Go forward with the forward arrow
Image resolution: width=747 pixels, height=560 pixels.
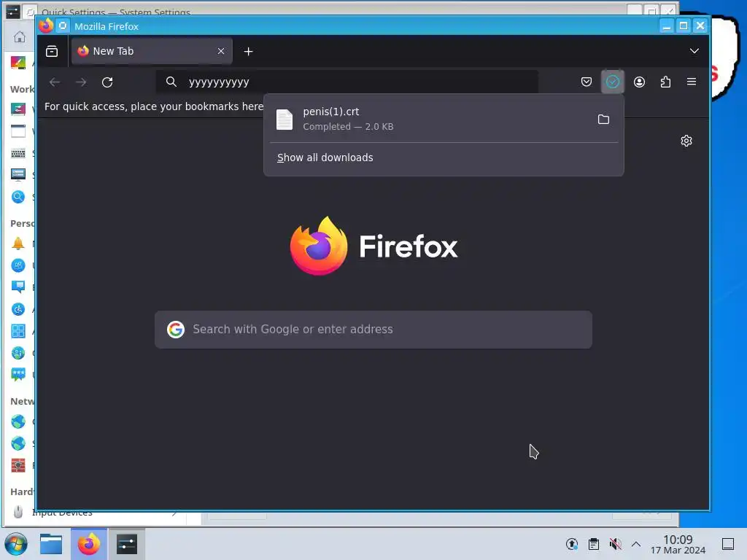(81, 82)
